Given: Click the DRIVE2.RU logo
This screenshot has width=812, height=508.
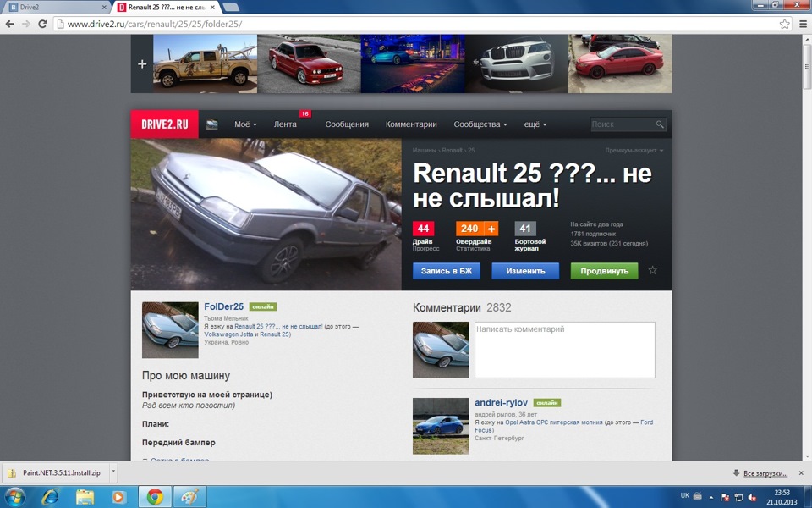Looking at the screenshot, I should click(x=165, y=124).
